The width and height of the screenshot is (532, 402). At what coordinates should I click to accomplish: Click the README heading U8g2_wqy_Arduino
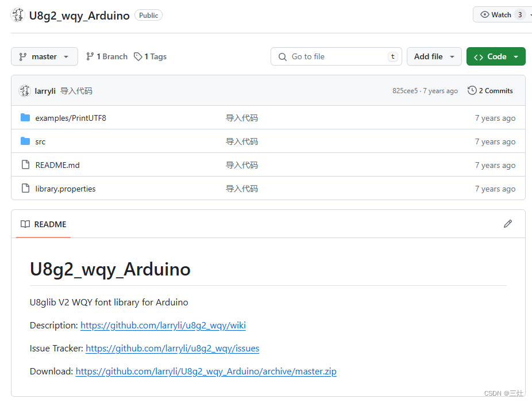(110, 269)
